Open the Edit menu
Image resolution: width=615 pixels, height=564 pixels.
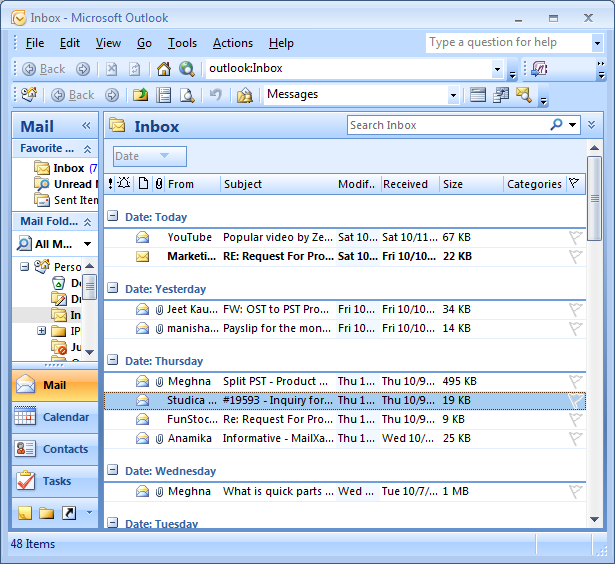pyautogui.click(x=70, y=43)
